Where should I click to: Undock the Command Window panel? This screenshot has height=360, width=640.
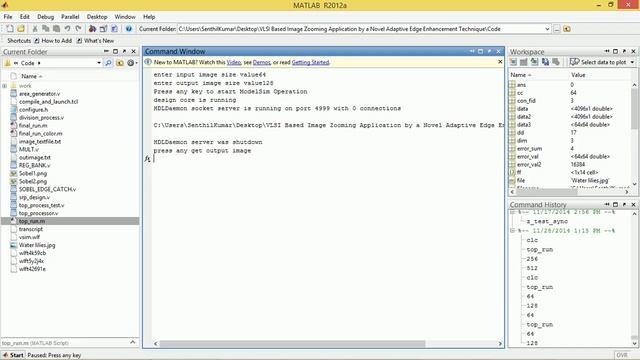click(489, 51)
